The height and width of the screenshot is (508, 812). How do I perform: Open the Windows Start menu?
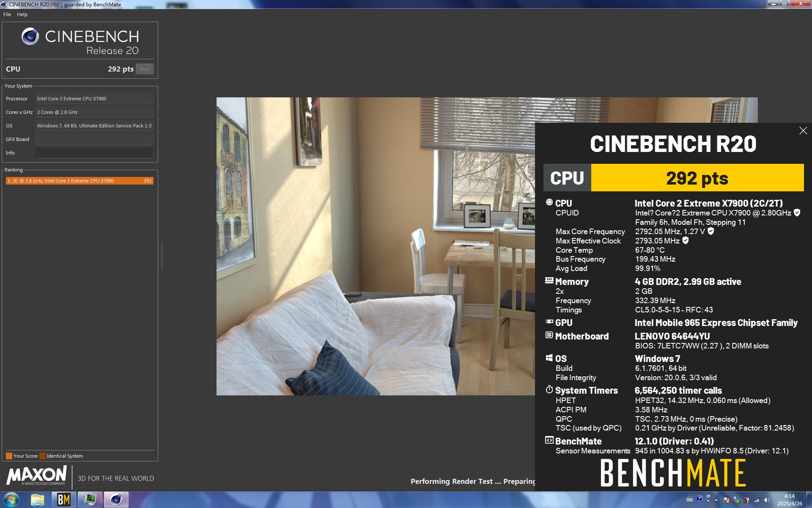click(x=11, y=500)
